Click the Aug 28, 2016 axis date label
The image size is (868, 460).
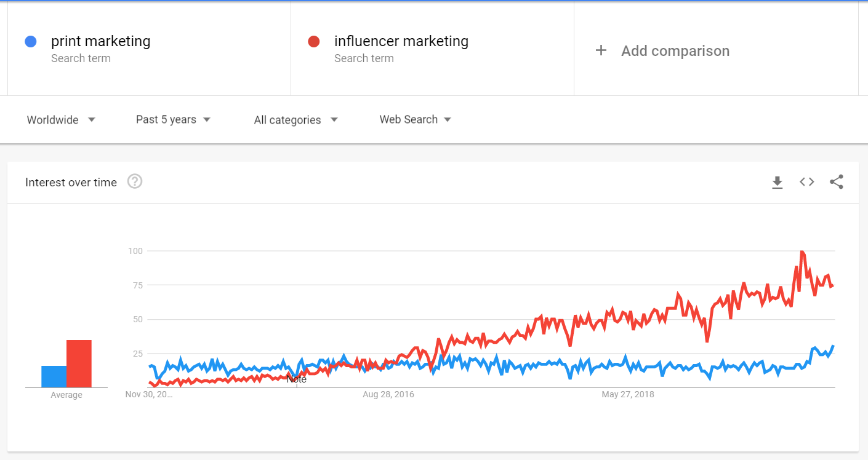click(388, 394)
